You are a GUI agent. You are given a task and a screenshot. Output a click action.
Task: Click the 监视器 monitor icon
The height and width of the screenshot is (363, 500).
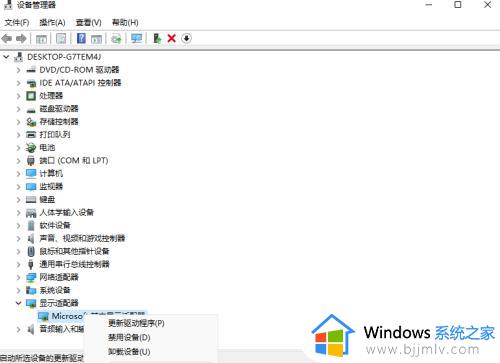click(31, 186)
